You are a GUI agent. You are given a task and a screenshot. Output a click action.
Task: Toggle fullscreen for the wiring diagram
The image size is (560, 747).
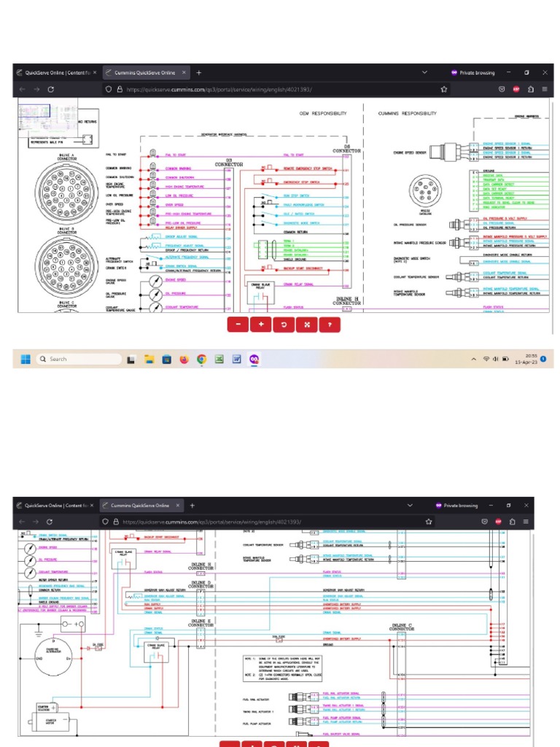click(x=307, y=325)
